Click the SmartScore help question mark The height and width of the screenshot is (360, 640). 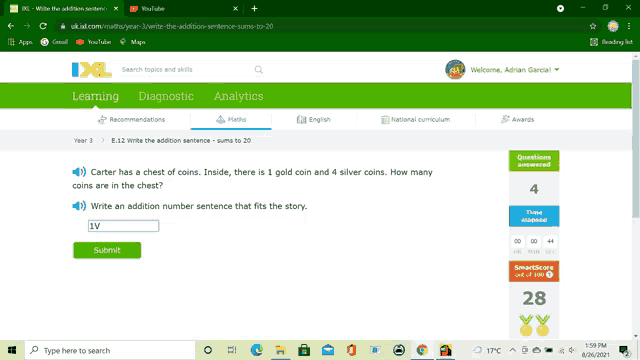tap(549, 275)
